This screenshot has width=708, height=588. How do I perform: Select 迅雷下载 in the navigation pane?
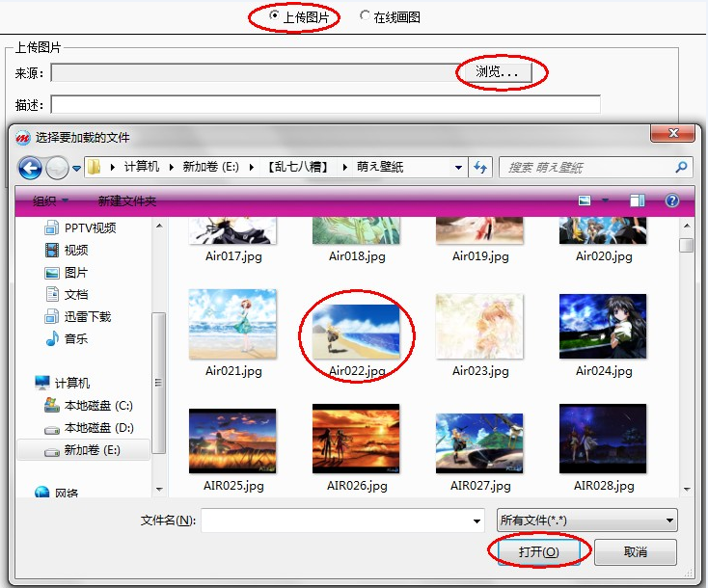78,316
